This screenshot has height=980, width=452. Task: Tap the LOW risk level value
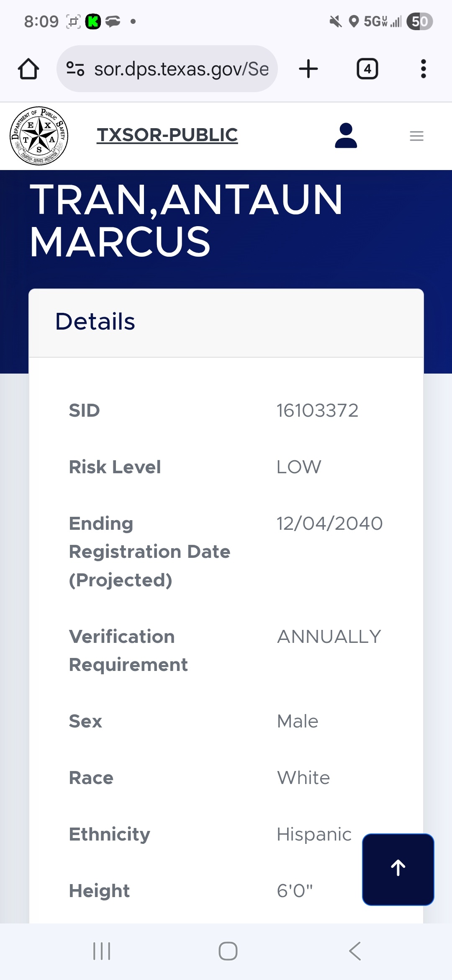click(x=299, y=467)
